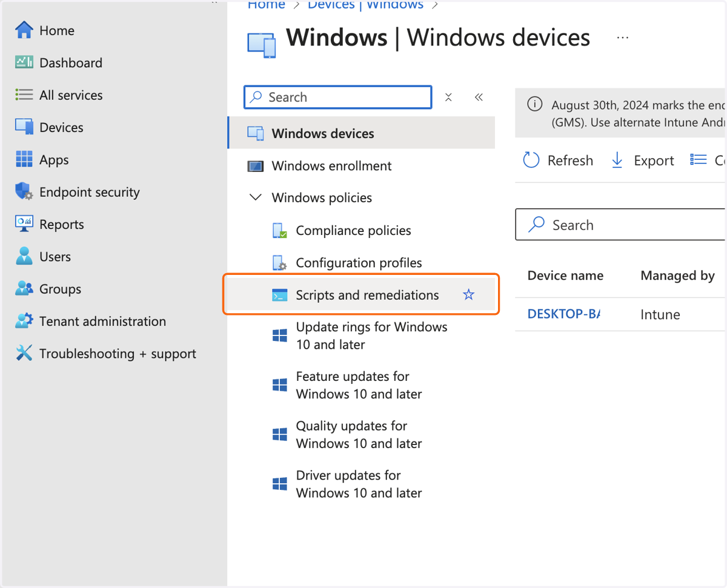The image size is (727, 588).
Task: Click the All services list icon
Action: [24, 95]
